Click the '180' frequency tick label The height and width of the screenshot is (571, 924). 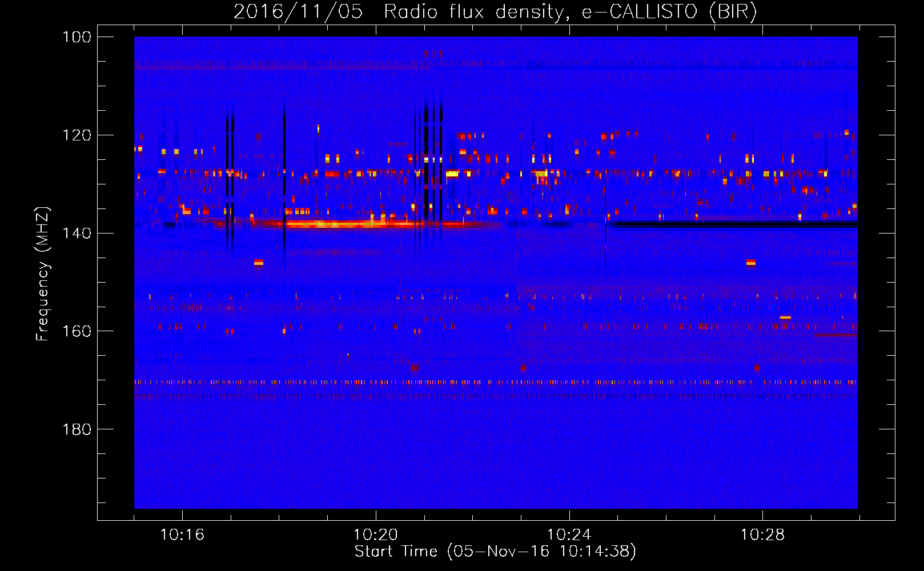(x=76, y=429)
